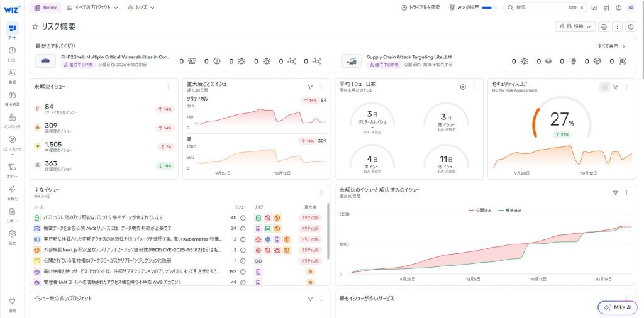
Task: Open Wiz の採用 adoption progress
Action: click(x=474, y=8)
